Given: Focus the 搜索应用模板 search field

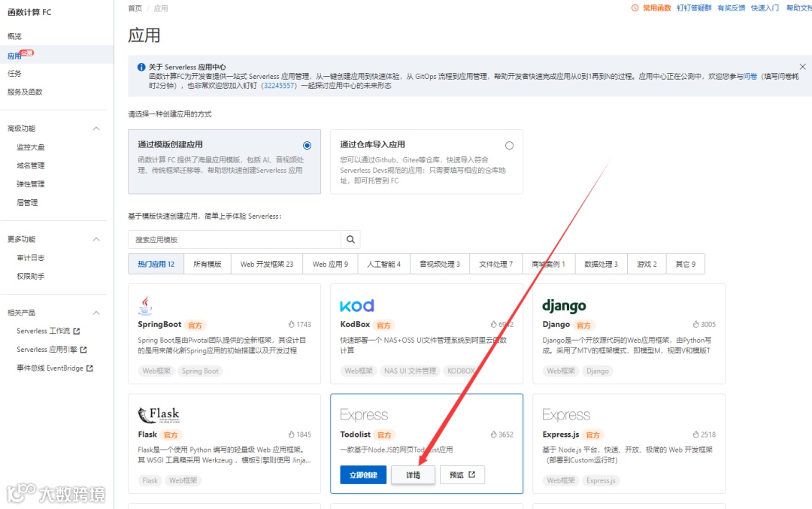Looking at the screenshot, I should tap(235, 239).
